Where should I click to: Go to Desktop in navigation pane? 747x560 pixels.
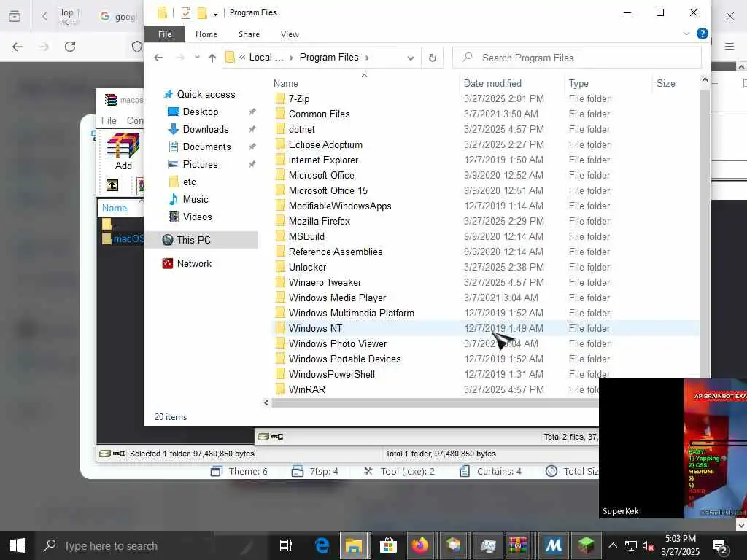pyautogui.click(x=200, y=112)
